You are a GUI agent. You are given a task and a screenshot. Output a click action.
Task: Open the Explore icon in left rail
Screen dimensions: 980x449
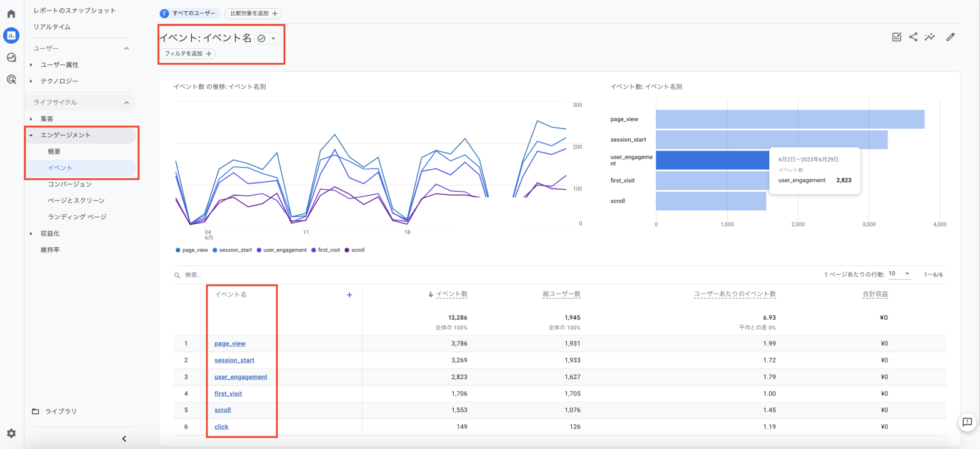pyautogui.click(x=11, y=57)
